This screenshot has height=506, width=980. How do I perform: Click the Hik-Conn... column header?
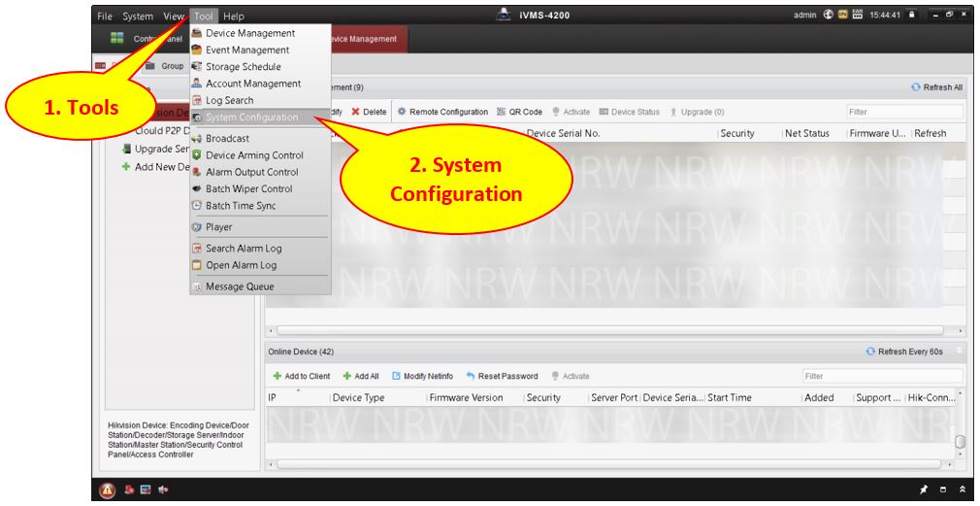coord(931,398)
